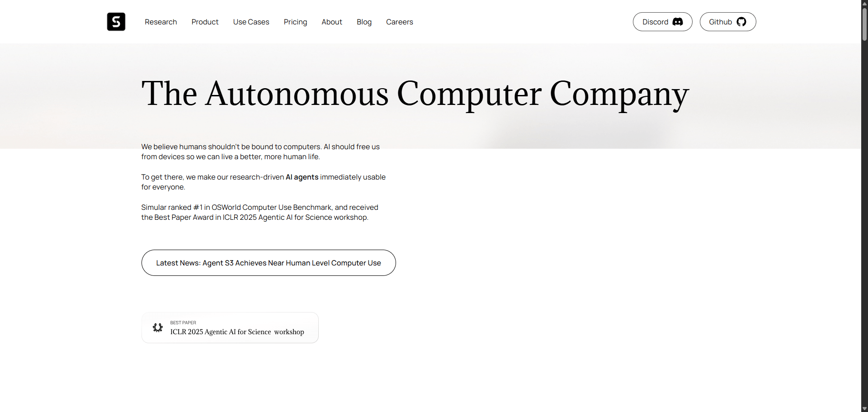868x412 pixels.
Task: Select About in the navigation bar
Action: [x=331, y=22]
